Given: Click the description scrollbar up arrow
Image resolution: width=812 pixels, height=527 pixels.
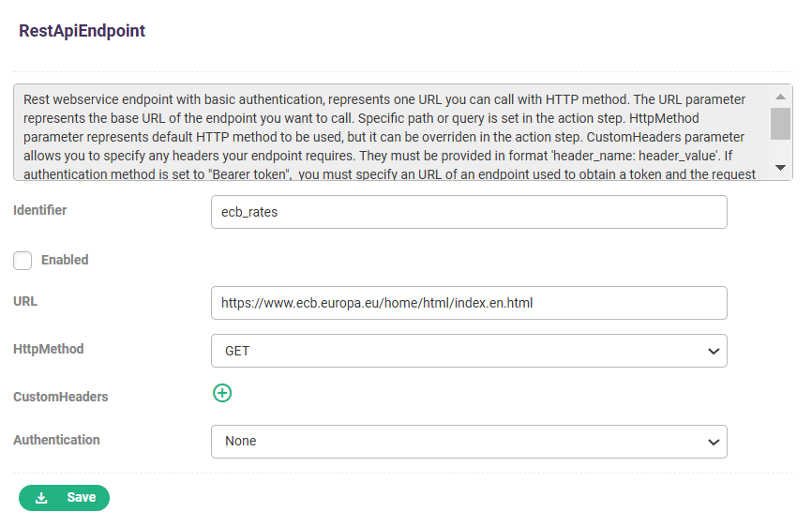Looking at the screenshot, I should 780,97.
